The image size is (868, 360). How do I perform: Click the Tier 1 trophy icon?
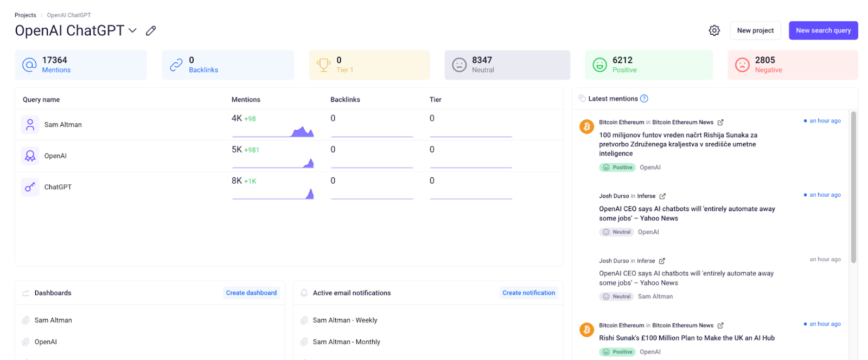(x=324, y=65)
